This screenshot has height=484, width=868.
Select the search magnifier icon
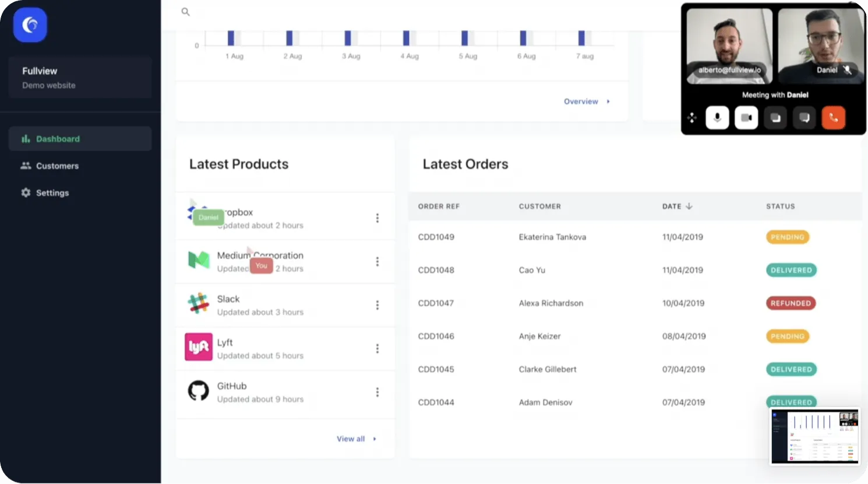tap(185, 12)
